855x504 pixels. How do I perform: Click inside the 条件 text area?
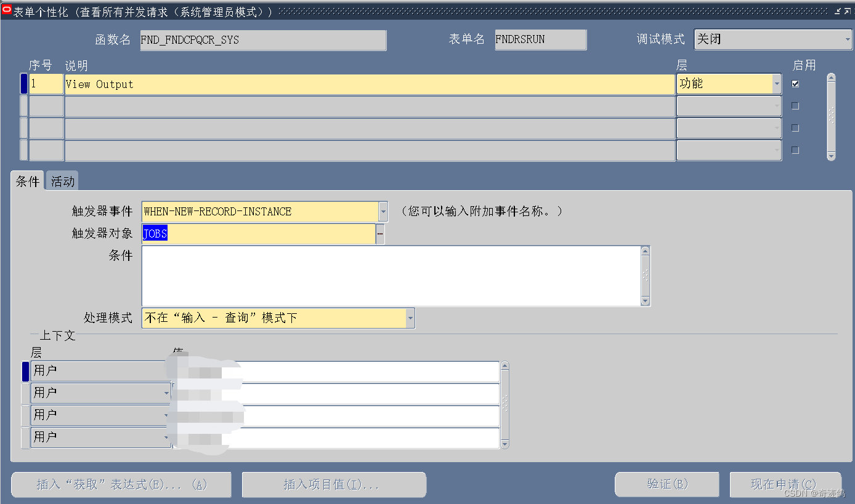(x=388, y=275)
